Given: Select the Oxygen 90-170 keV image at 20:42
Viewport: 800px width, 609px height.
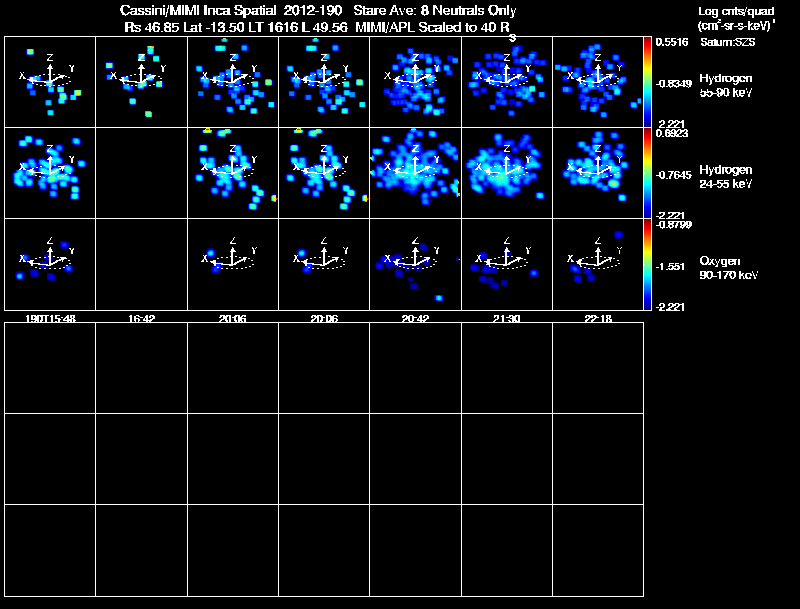Looking at the screenshot, I should point(415,264).
